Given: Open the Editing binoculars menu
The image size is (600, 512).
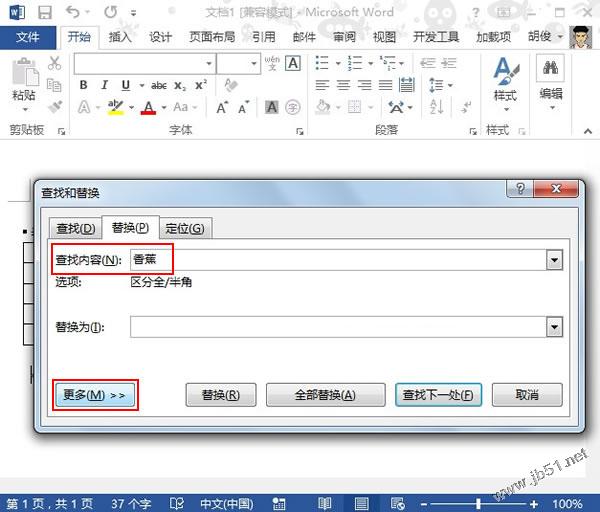Looking at the screenshot, I should [551, 82].
